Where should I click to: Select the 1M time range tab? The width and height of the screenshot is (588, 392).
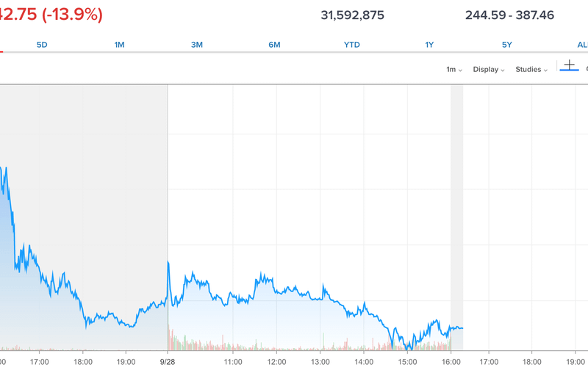pos(119,45)
